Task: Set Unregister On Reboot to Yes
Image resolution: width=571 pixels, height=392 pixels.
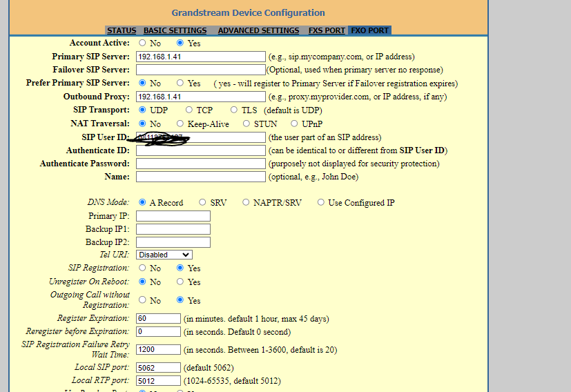Action: [180, 282]
